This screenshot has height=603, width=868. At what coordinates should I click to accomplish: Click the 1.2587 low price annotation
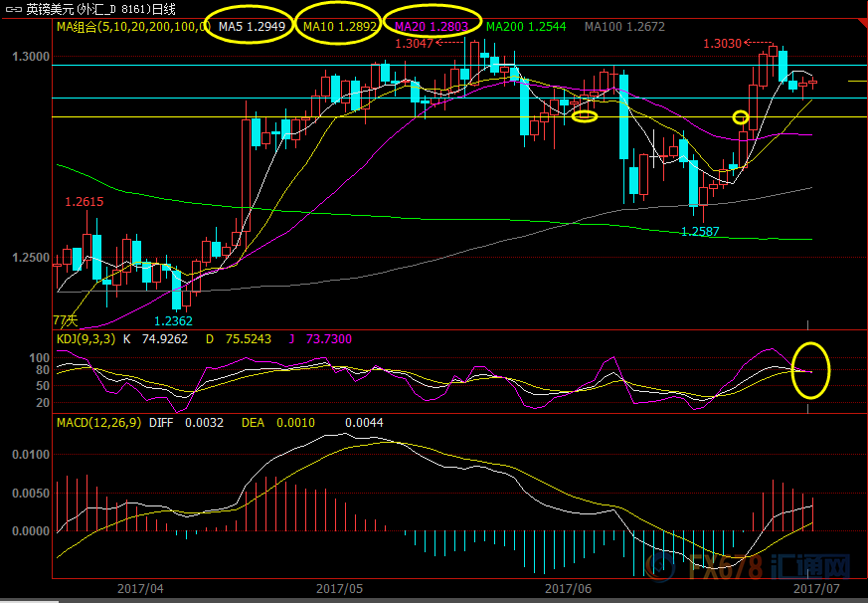coord(700,231)
